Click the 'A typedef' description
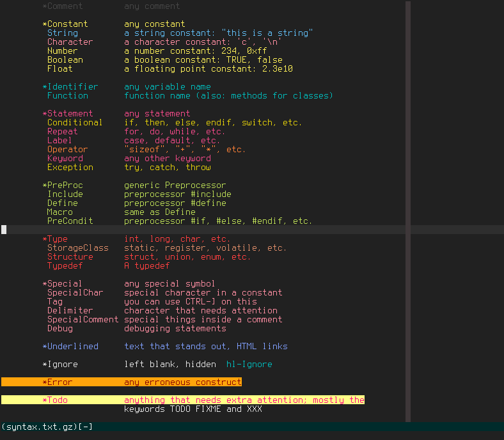Viewport: 504px width, 440px height. click(147, 266)
